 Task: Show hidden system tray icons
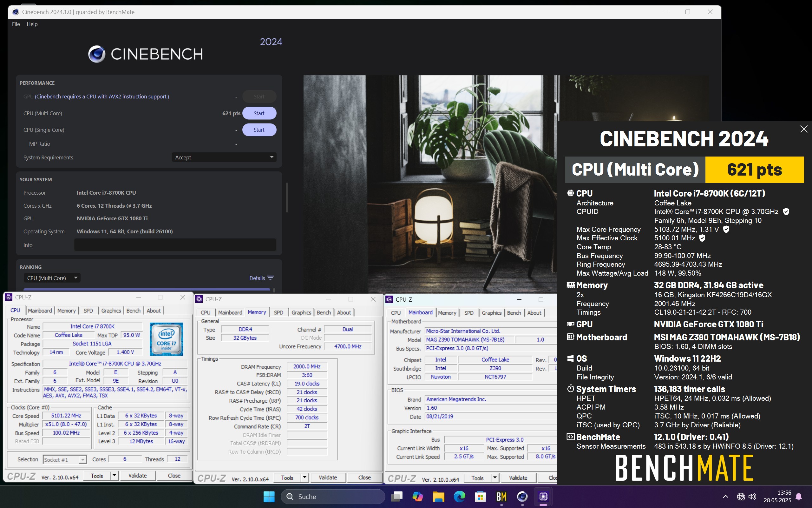coord(725,496)
